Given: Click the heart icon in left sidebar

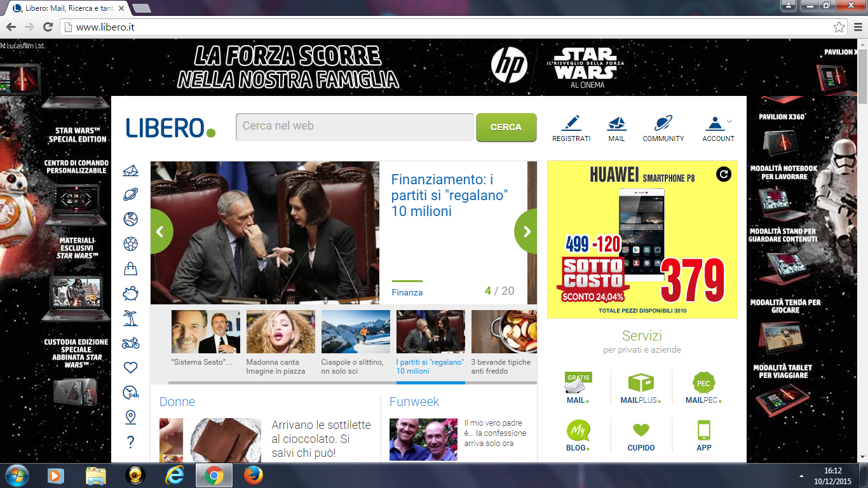Looking at the screenshot, I should click(130, 368).
